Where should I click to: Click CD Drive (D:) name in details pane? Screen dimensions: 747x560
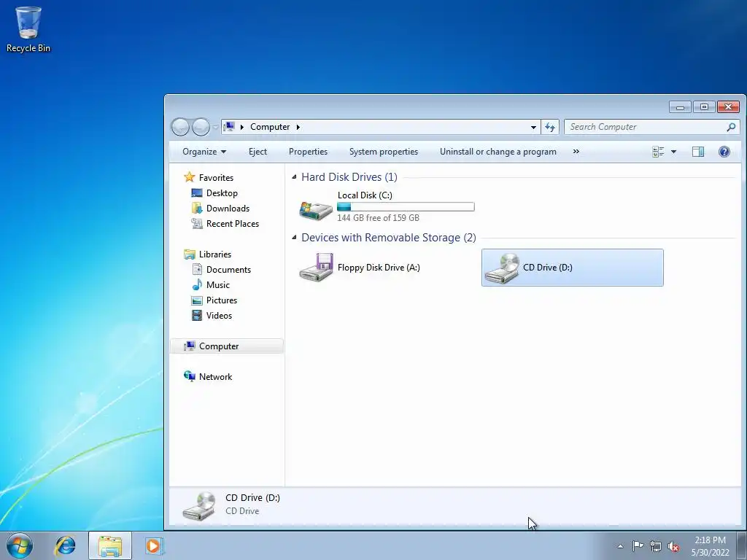coord(252,497)
